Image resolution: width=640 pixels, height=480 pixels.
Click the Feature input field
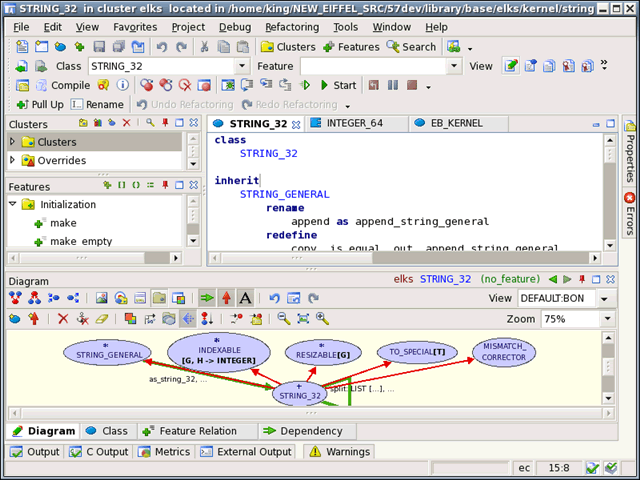pos(373,66)
